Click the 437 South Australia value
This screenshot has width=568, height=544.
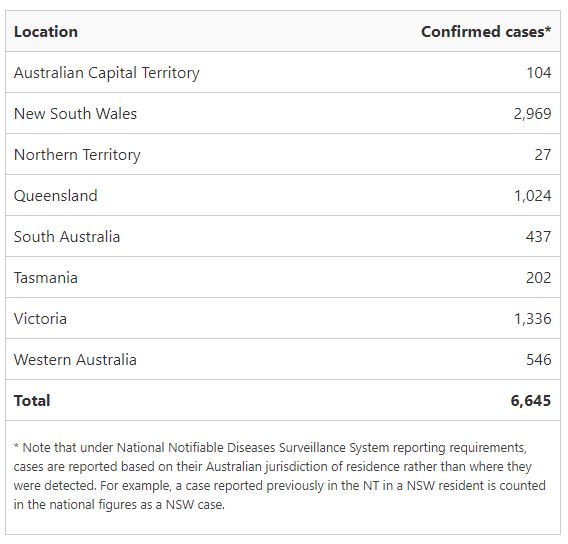pos(538,237)
